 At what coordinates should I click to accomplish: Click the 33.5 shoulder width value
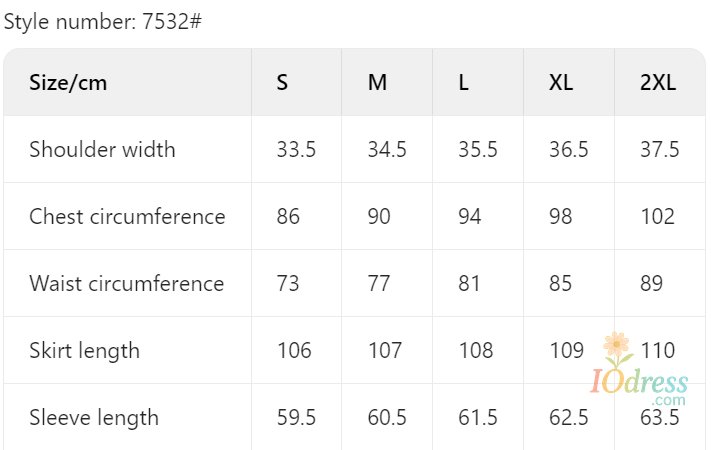296,150
